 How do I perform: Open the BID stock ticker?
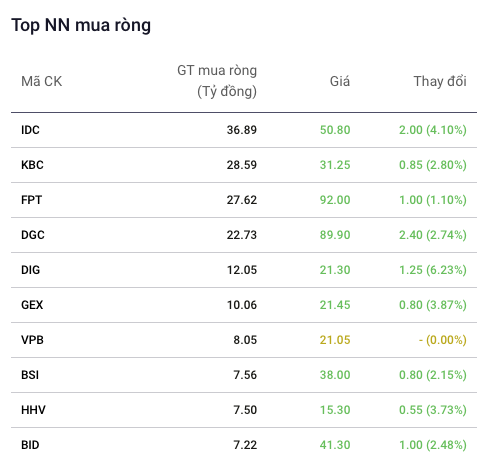(30, 445)
